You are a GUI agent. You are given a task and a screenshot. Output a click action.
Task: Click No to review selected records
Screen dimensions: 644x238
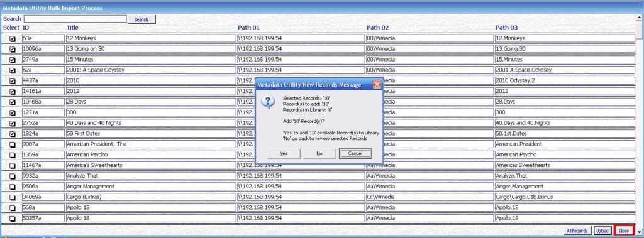pyautogui.click(x=319, y=153)
